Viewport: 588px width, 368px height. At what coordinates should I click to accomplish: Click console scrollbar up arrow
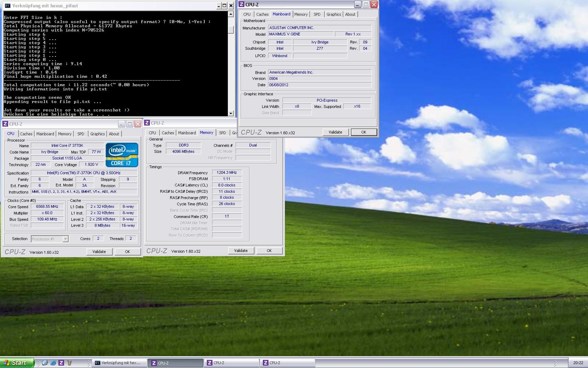[x=231, y=14]
